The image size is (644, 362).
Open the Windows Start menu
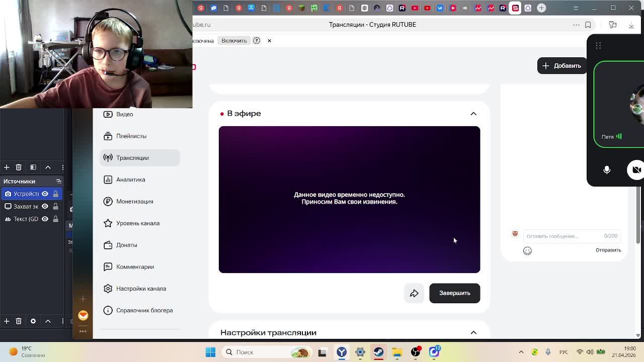[210, 352]
